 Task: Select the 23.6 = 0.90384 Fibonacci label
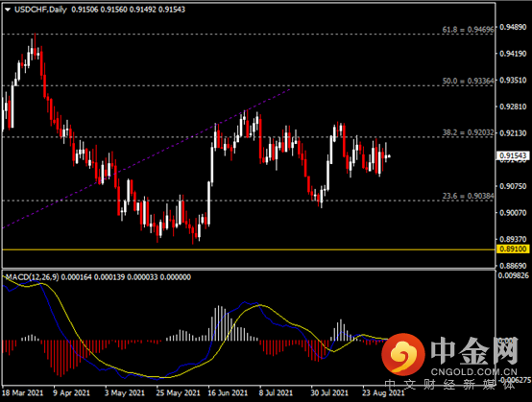(468, 196)
